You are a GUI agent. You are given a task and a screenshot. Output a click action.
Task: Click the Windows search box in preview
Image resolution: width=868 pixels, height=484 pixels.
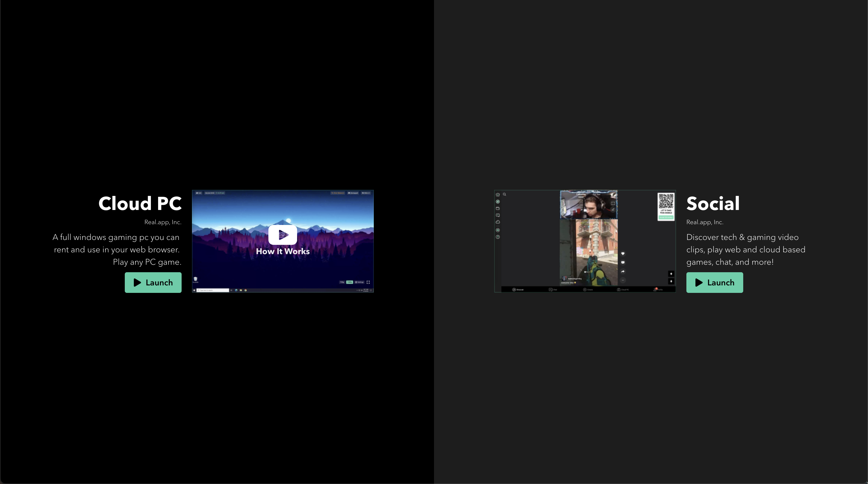point(213,290)
